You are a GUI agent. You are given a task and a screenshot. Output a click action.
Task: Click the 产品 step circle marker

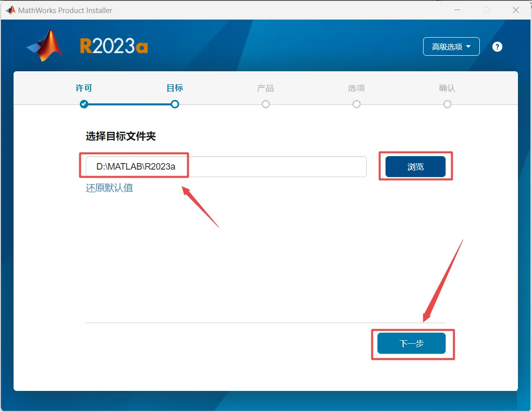[265, 104]
